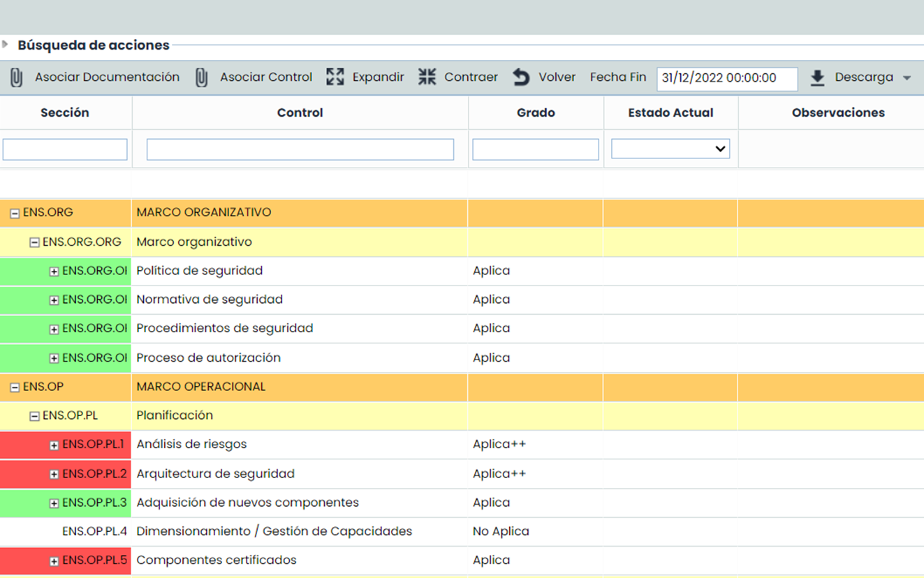Viewport: 924px width, 578px height.
Task: Select the Arquitectura de seguridad row text
Action: coord(215,474)
